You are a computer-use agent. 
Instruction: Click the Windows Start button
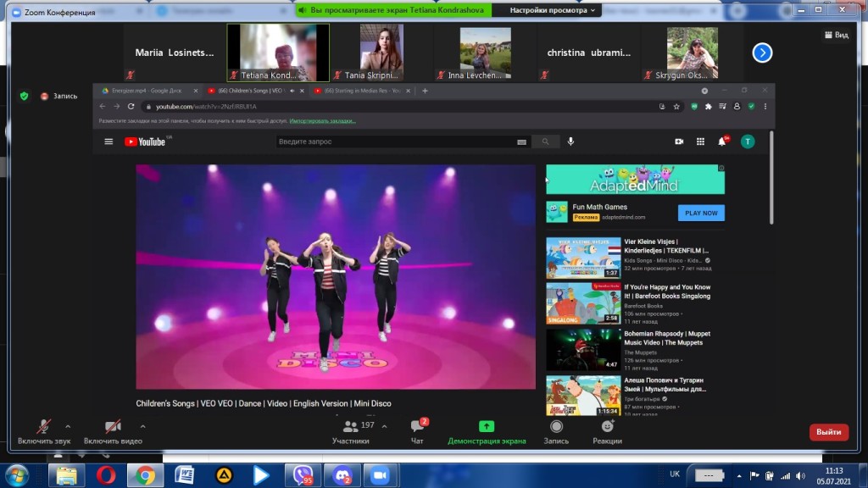pyautogui.click(x=17, y=476)
